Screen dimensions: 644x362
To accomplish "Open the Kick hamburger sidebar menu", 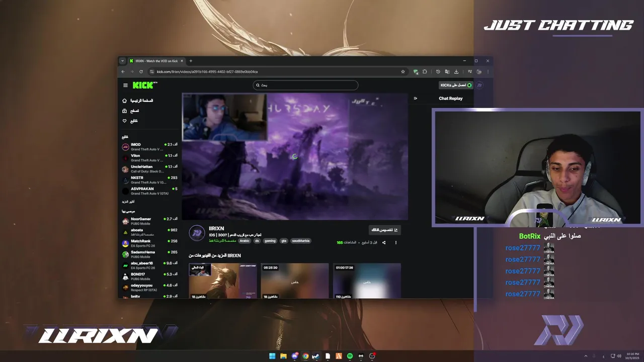I will coord(125,85).
